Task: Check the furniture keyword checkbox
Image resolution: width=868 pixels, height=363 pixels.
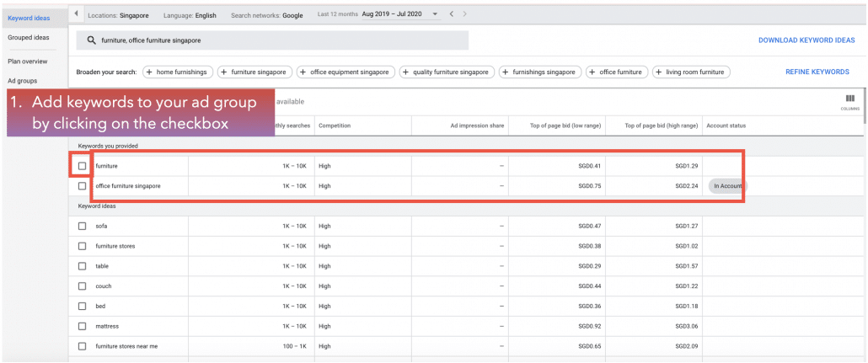Action: point(82,165)
